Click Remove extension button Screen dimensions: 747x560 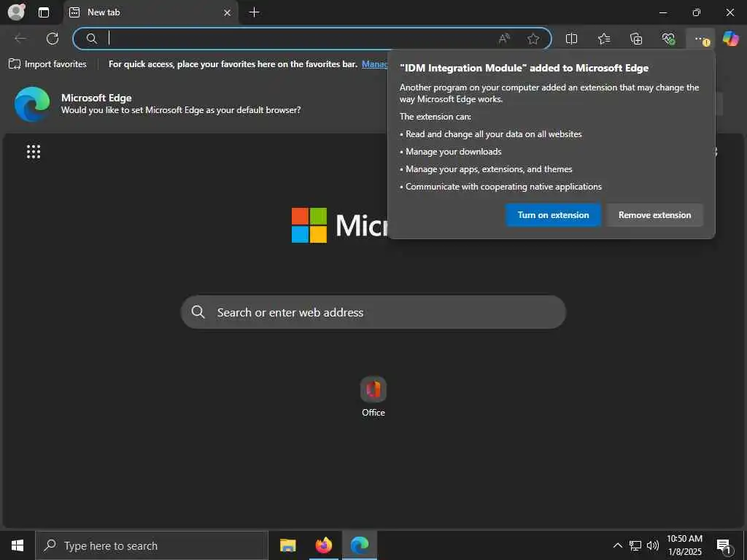654,215
